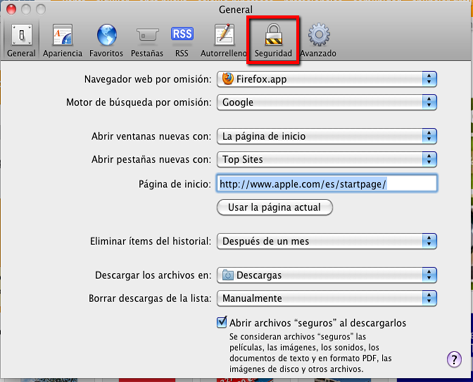This screenshot has height=382, width=473.
Task: Click the Firefox icon in browser dropdown
Action: coord(228,79)
